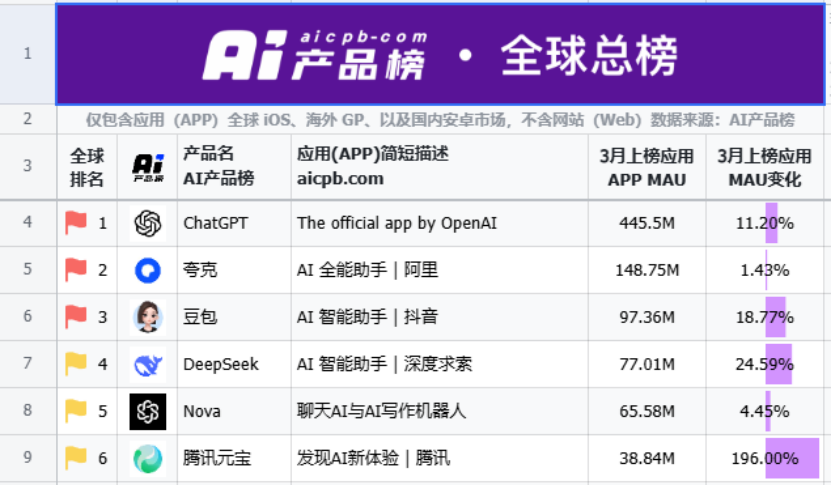Click the red flag beside rank 2
This screenshot has height=486, width=831.
click(x=76, y=269)
